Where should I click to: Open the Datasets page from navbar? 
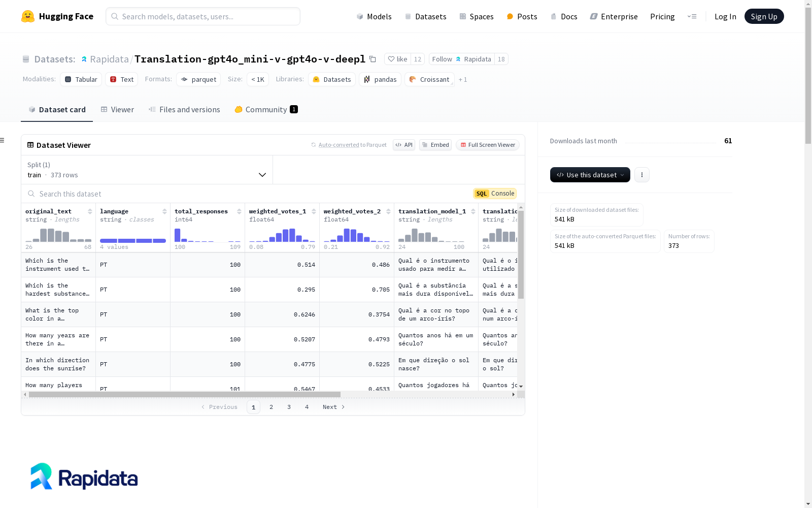(x=425, y=16)
